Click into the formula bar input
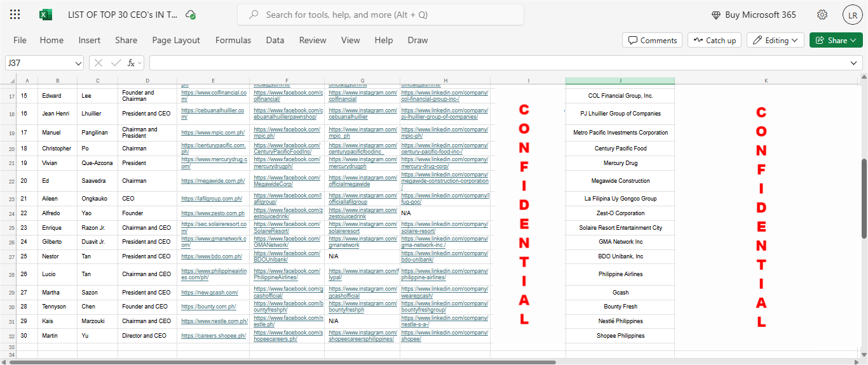Image resolution: width=868 pixels, height=365 pixels. coord(499,63)
